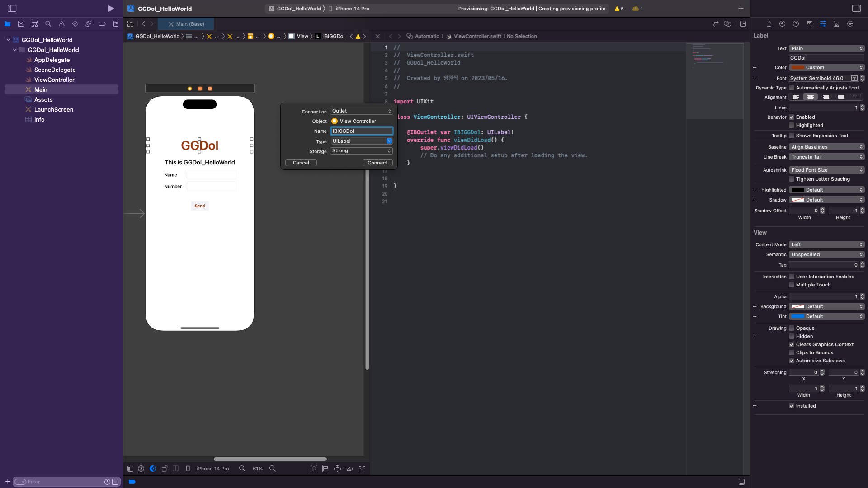Open the Issue navigator warning icon

[x=61, y=24]
